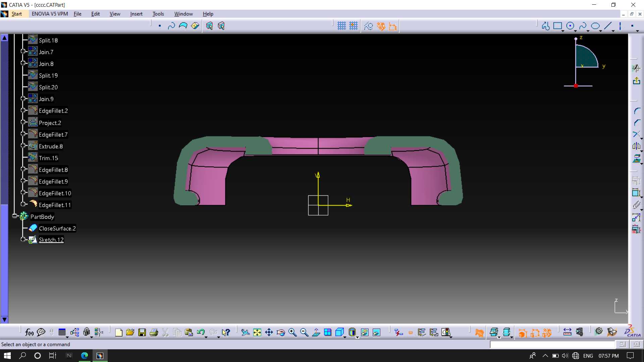Screen dimensions: 644x362
Task: Click the Measure Between ruler icon
Action: (568, 332)
